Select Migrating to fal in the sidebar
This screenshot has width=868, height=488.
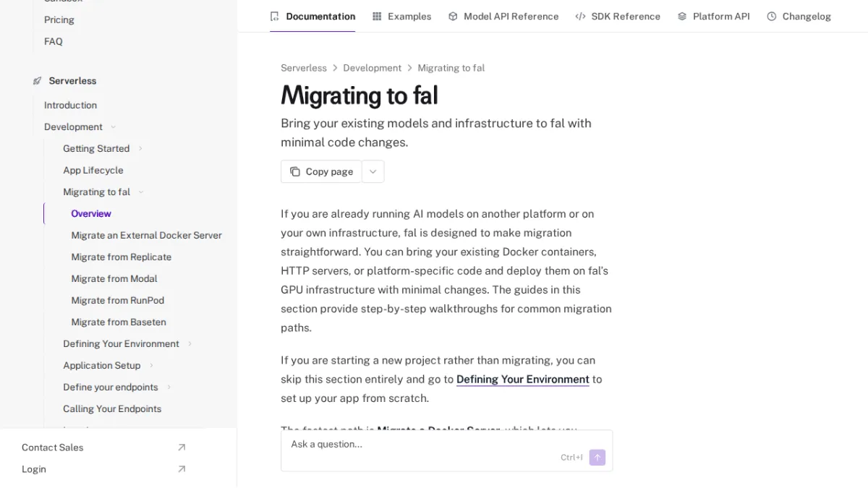pos(97,192)
